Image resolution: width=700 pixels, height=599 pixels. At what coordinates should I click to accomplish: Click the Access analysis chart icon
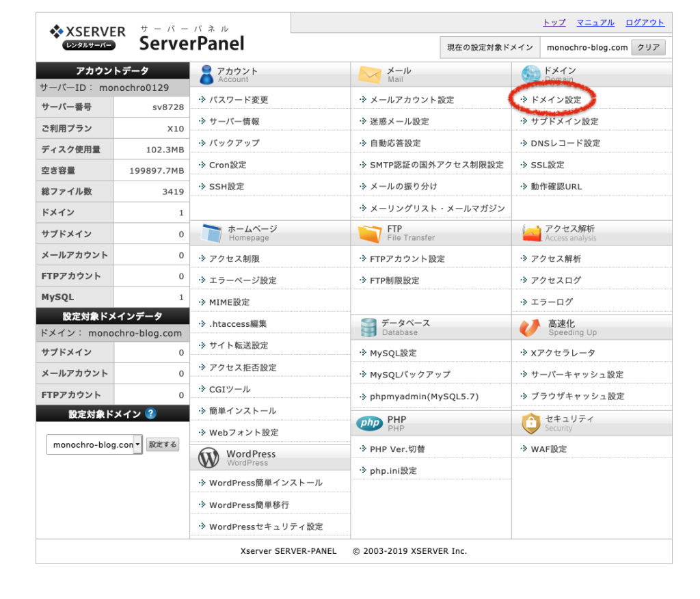click(531, 233)
